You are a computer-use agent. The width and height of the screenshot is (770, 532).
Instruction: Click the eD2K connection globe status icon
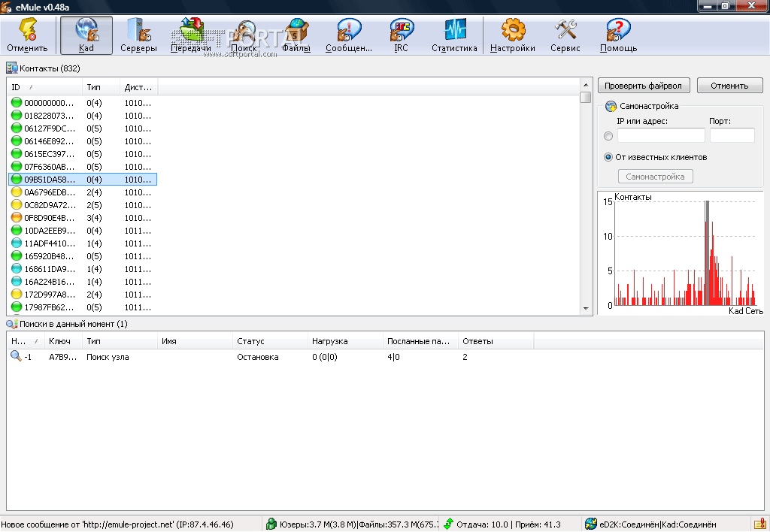coord(591,524)
